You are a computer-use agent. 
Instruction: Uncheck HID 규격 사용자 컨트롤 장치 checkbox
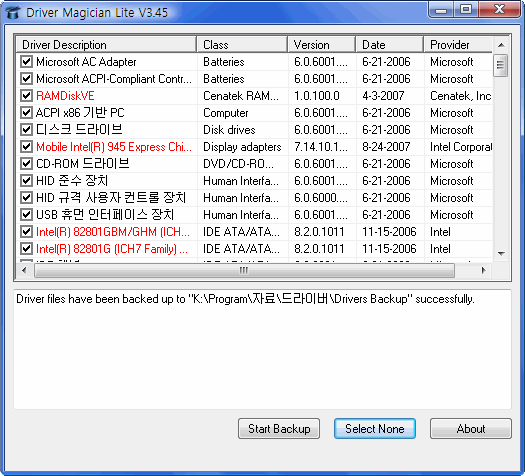[x=26, y=198]
